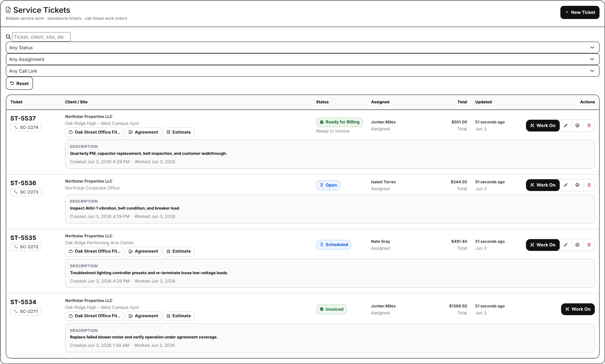Click the Client / Site column header
Image resolution: width=605 pixels, height=364 pixels.
pos(76,102)
